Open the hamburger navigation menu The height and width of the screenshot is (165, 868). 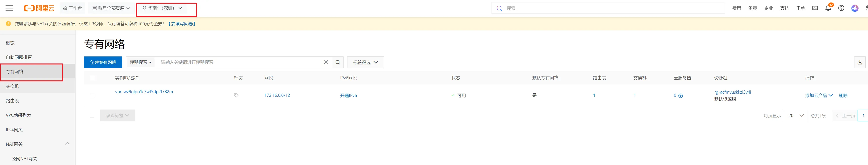coord(9,8)
